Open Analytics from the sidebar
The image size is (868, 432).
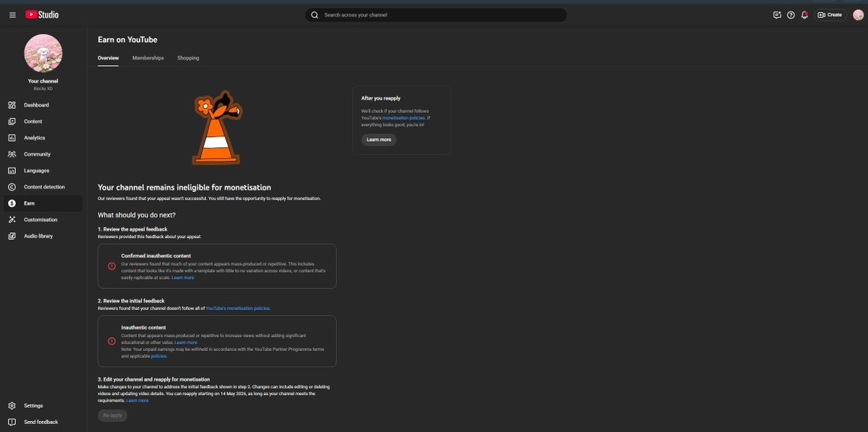tap(43, 137)
